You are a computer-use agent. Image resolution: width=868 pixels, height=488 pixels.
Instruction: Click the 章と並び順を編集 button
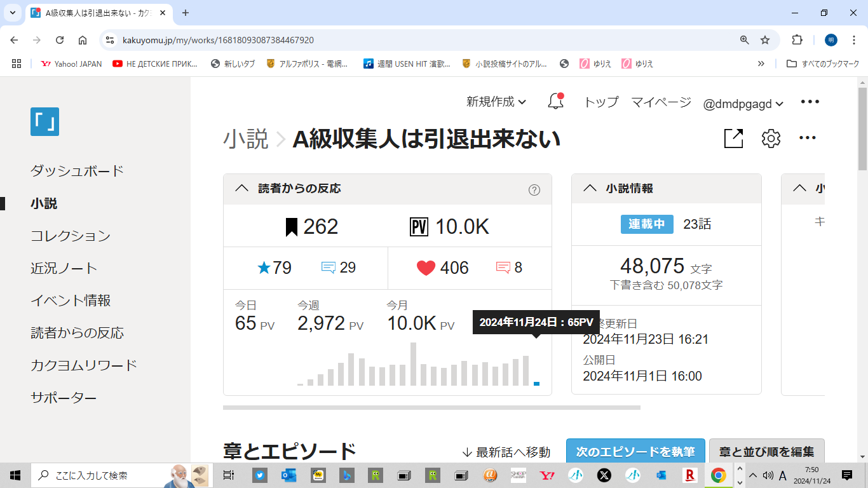766,452
